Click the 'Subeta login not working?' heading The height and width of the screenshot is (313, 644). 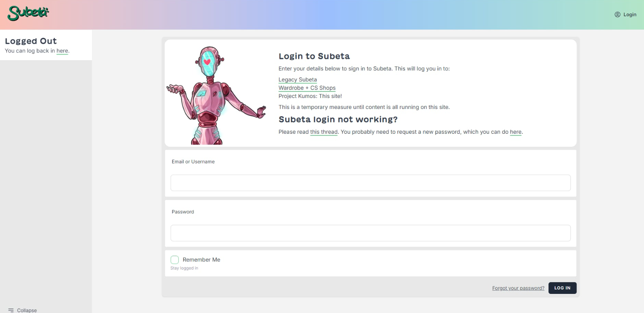coord(338,120)
